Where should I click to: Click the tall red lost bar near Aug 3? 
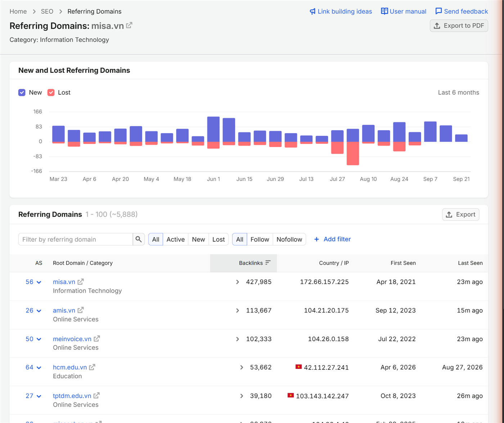pyautogui.click(x=353, y=153)
